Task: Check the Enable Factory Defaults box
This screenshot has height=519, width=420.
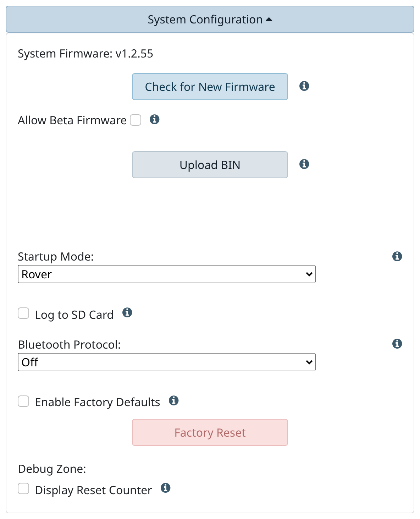Action: [23, 401]
